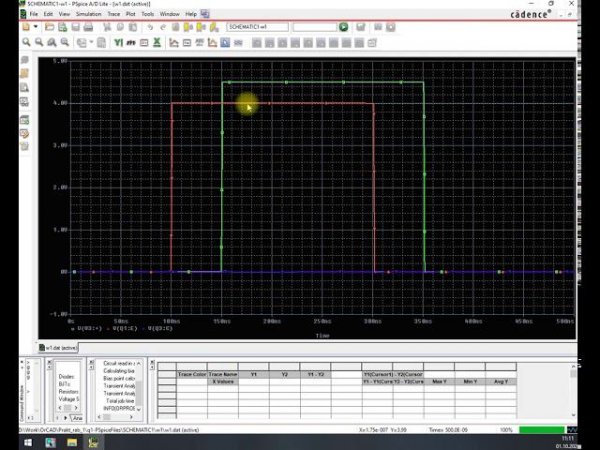Click the empty field left of Run button
The height and width of the screenshot is (450, 600).
(315, 27)
